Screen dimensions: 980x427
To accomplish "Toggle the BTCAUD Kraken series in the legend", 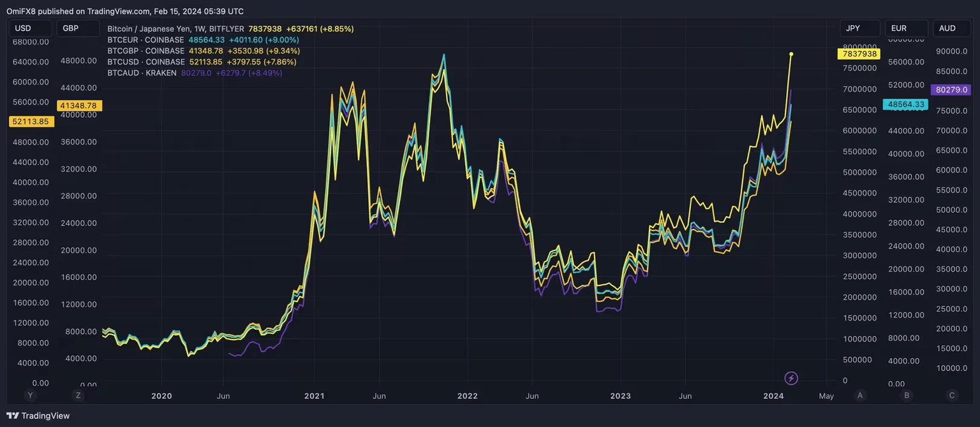I will 142,73.
